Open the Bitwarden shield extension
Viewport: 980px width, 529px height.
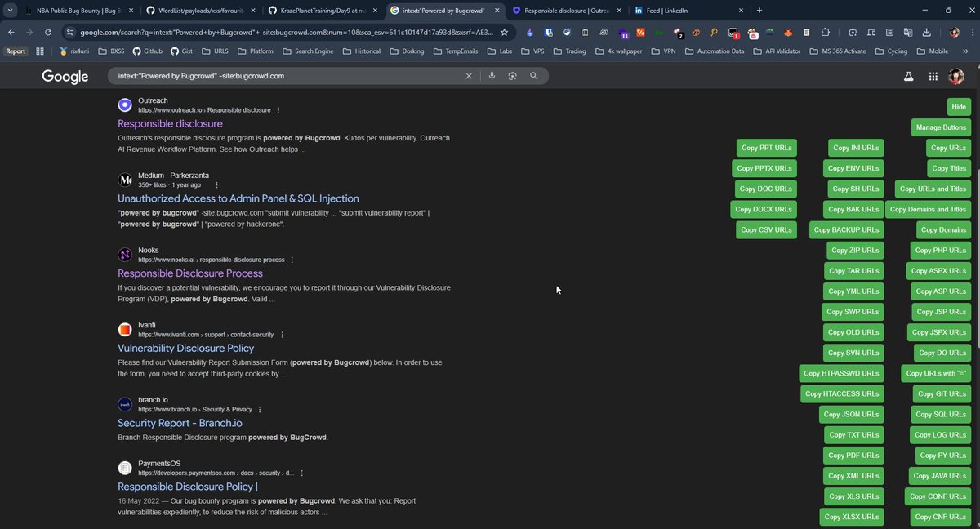pyautogui.click(x=549, y=33)
